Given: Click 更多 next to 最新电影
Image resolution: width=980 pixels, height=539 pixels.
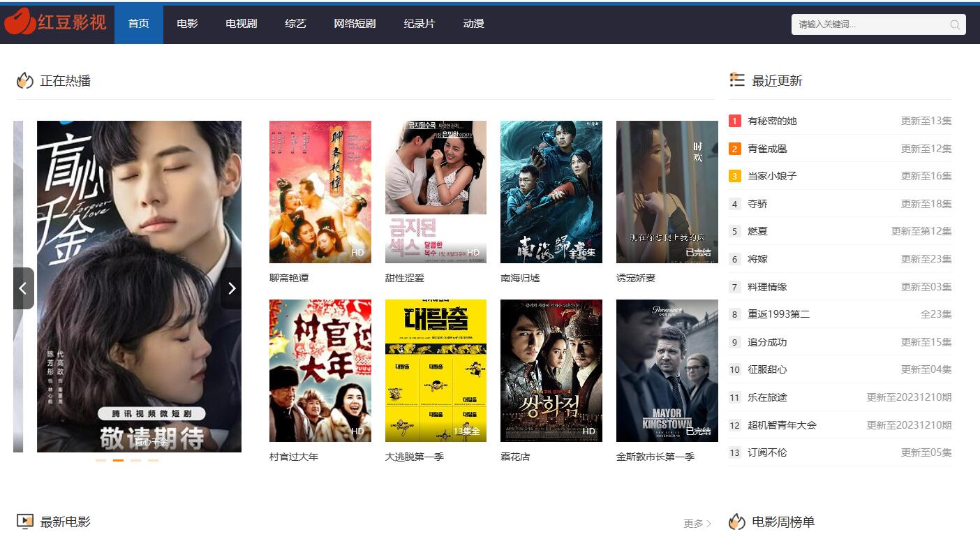Looking at the screenshot, I should click(x=697, y=523).
